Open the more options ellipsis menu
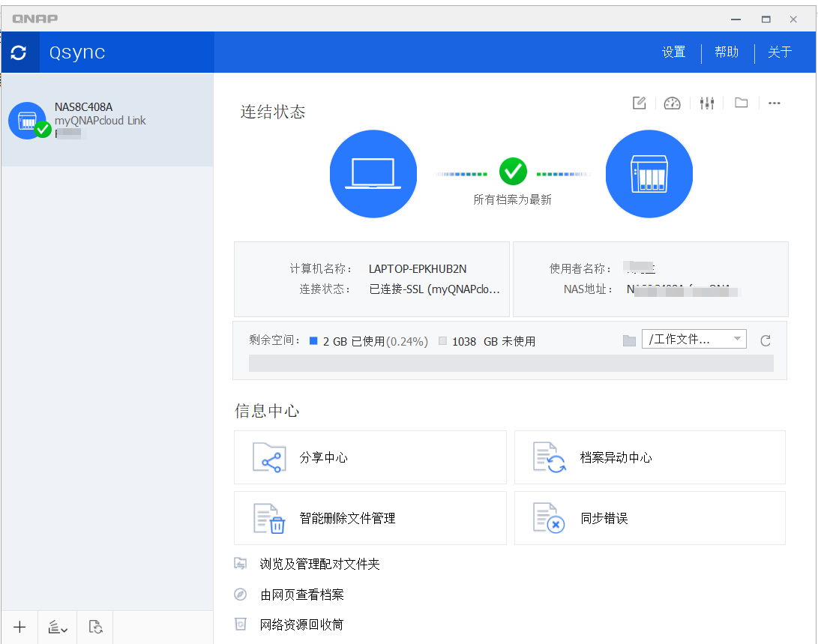 coord(775,103)
